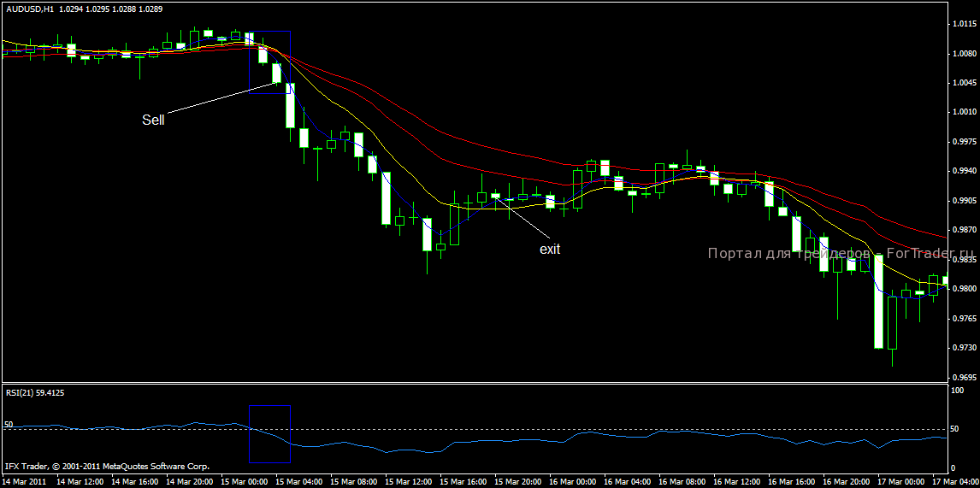Viewport: 980px width, 488px height.
Task: Click the IFX Trader MetaQuotes copyright text
Action: click(x=107, y=467)
